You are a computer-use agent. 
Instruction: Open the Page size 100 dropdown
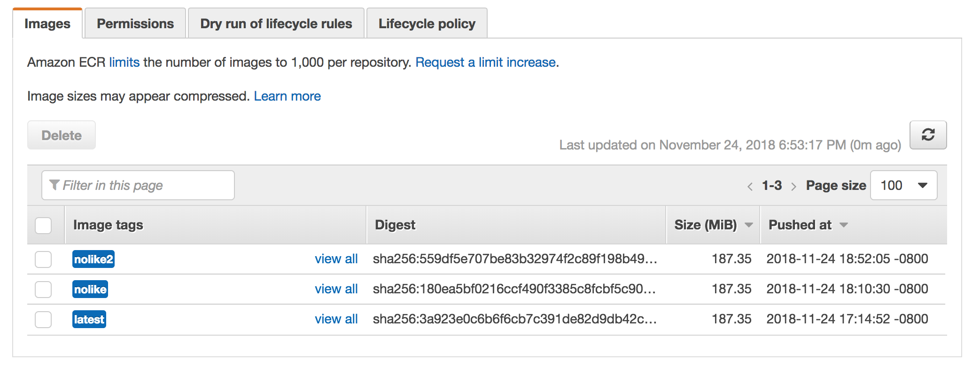click(904, 185)
